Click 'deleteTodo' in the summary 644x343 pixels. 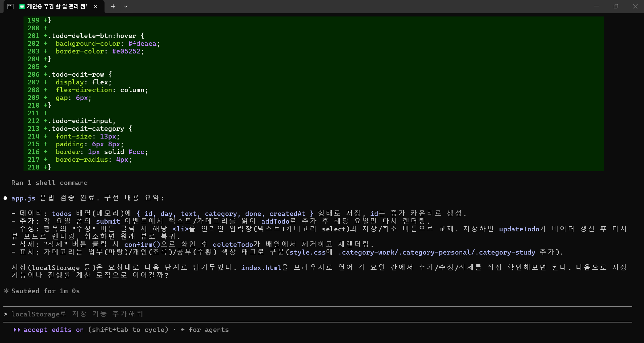tap(233, 245)
